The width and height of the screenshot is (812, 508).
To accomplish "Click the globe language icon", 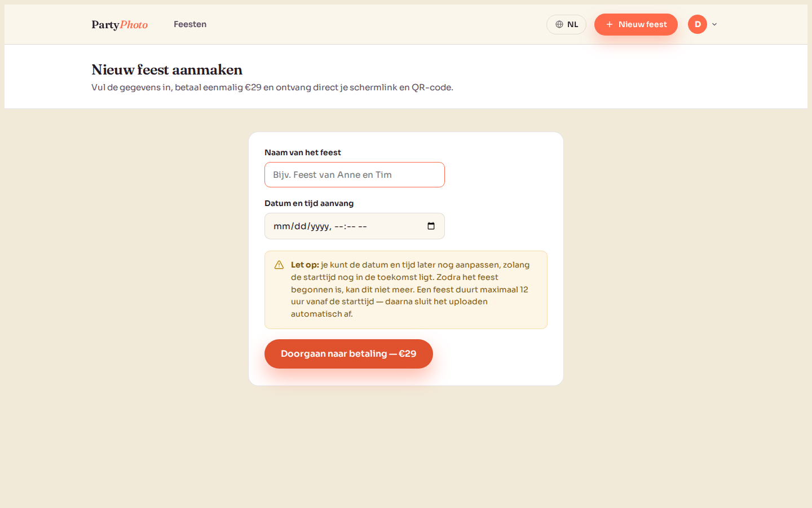I will [559, 24].
